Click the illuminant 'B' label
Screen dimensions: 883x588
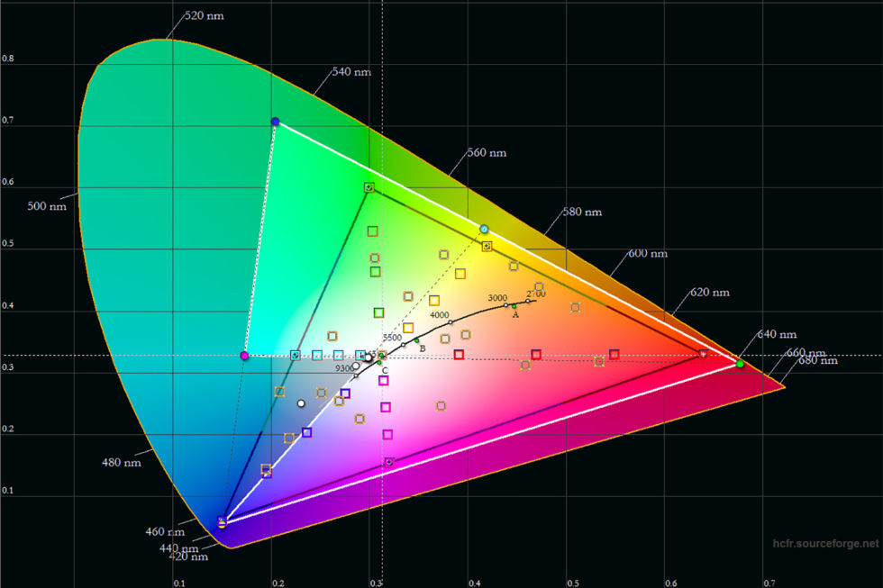click(423, 348)
